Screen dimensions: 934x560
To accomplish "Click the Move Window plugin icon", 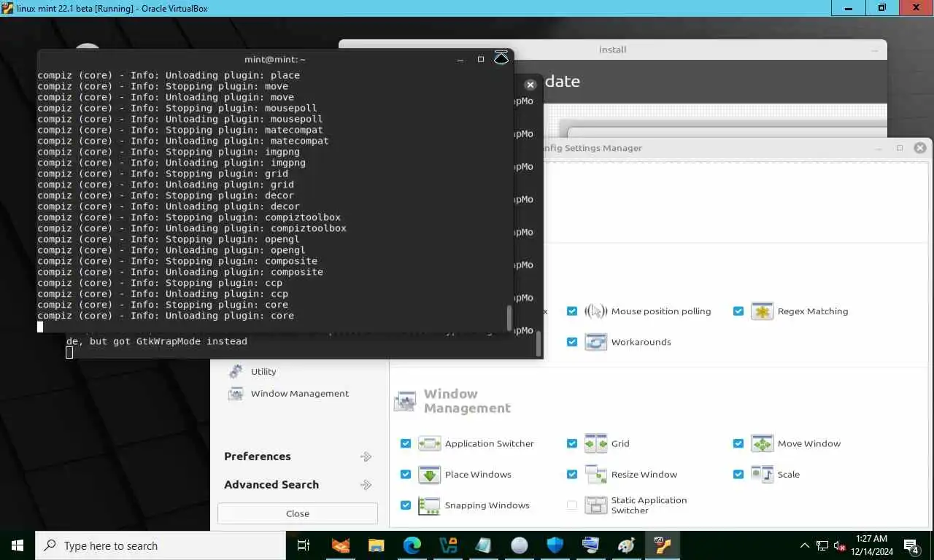I will (x=762, y=443).
